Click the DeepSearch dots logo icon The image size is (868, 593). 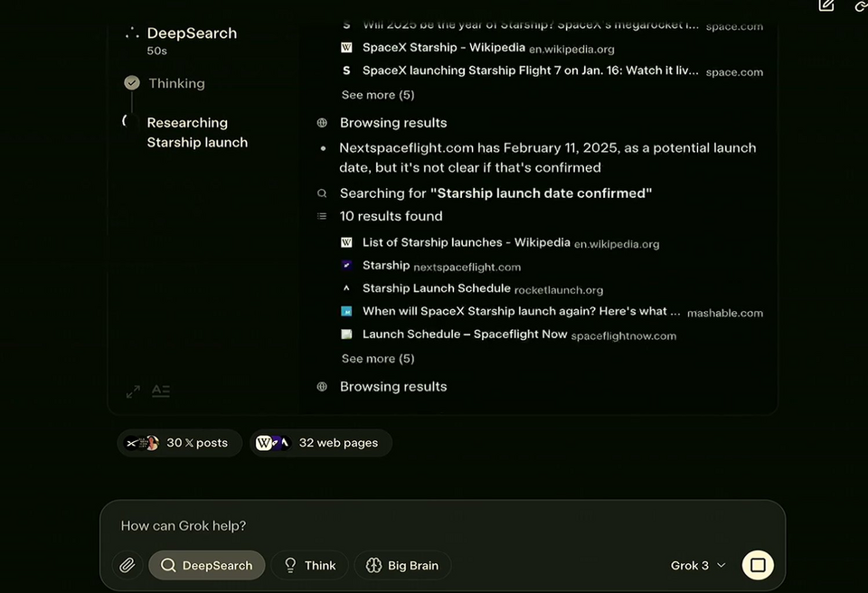(x=132, y=33)
